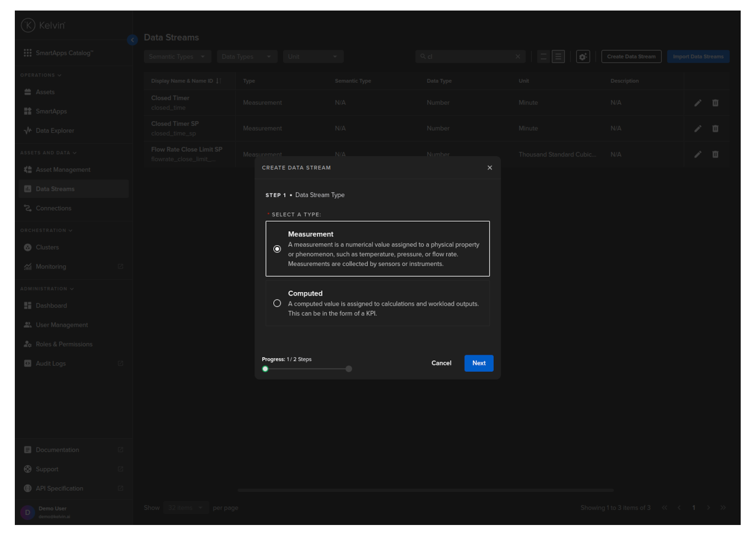The image size is (756, 536).
Task: Expand the Data Types filter dropdown
Action: click(246, 56)
